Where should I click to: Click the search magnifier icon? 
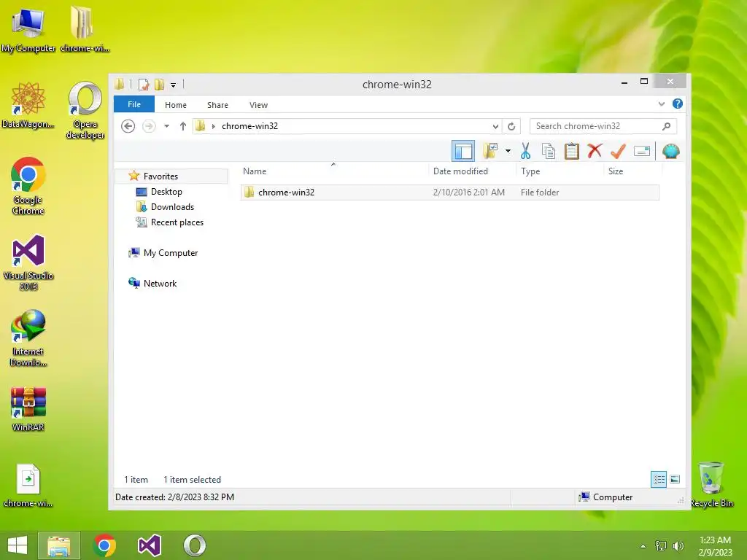click(667, 126)
